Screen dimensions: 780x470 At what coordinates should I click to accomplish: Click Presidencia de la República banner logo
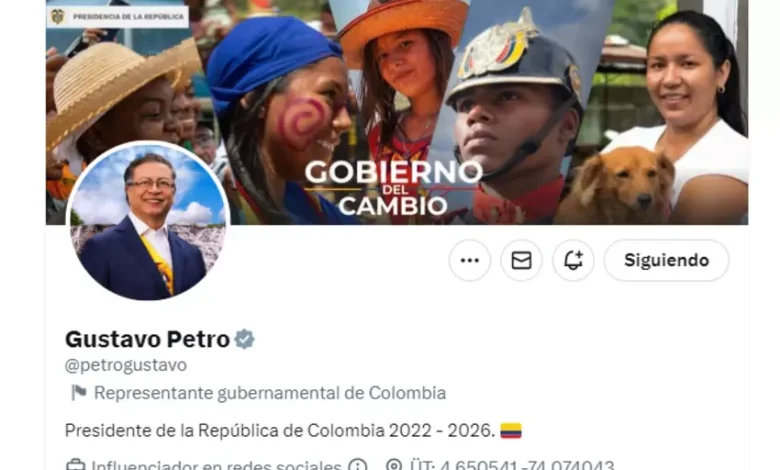(x=117, y=17)
